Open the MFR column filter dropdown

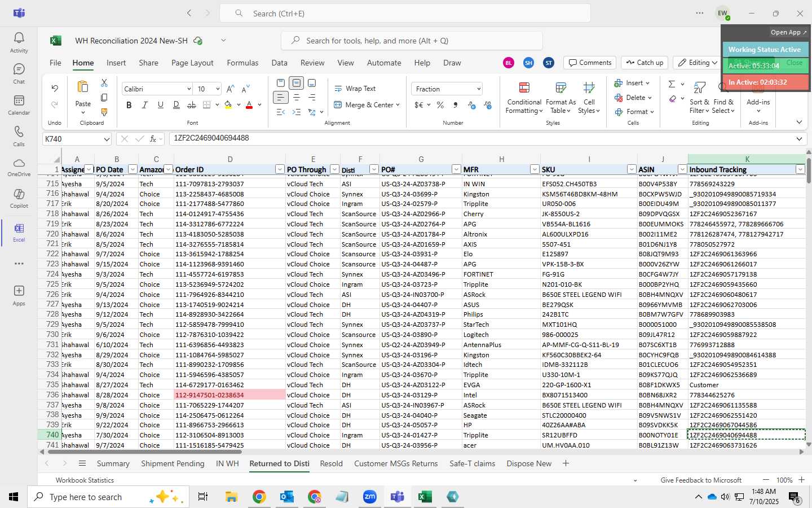click(x=535, y=169)
